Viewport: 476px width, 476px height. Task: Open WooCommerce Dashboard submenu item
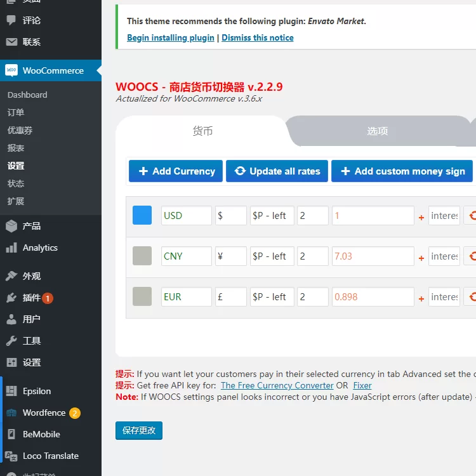[x=27, y=95]
